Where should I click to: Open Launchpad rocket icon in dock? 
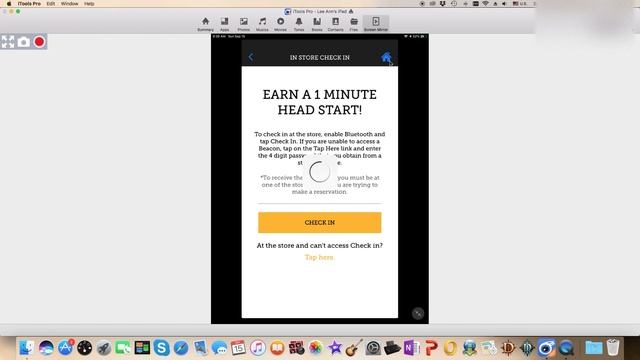point(104,348)
